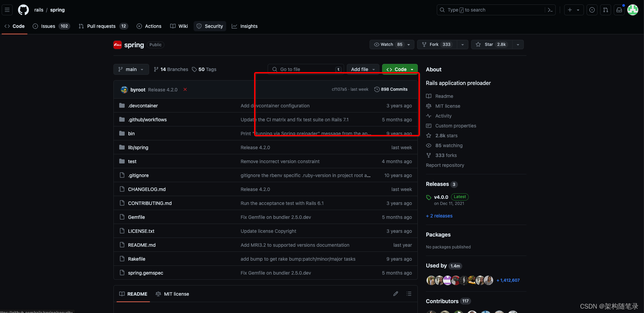This screenshot has height=313, width=644.
Task: Open the CONTRIBUTING.md file
Action: coord(150,203)
